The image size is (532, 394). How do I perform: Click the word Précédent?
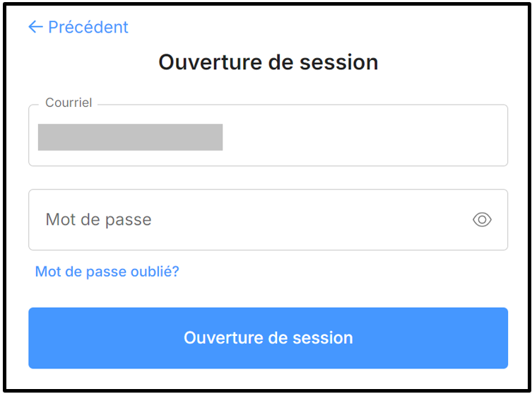click(x=88, y=28)
